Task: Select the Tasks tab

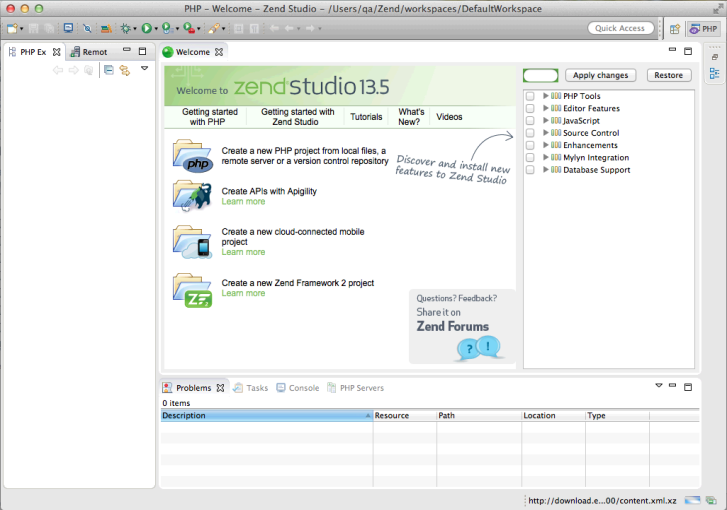Action: click(251, 388)
